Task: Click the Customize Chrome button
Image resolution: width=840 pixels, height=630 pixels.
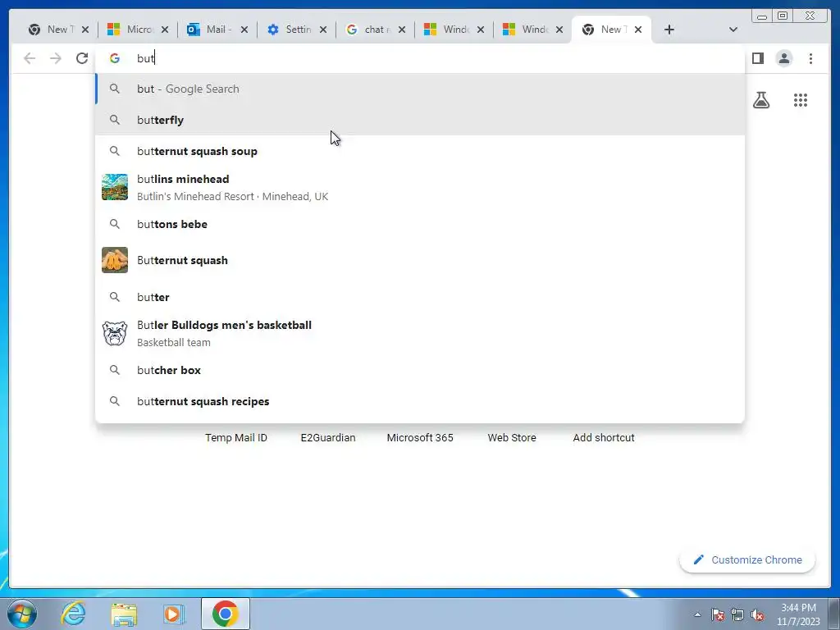Action: (747, 559)
